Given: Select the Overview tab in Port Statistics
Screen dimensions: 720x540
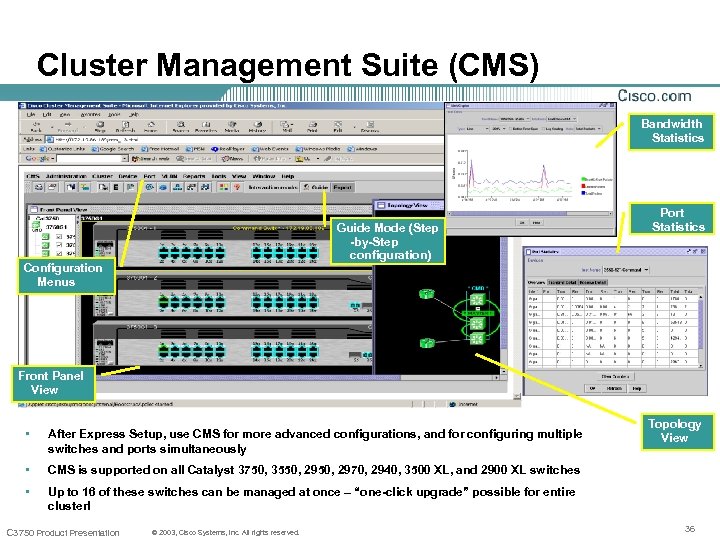Looking at the screenshot, I should (536, 282).
